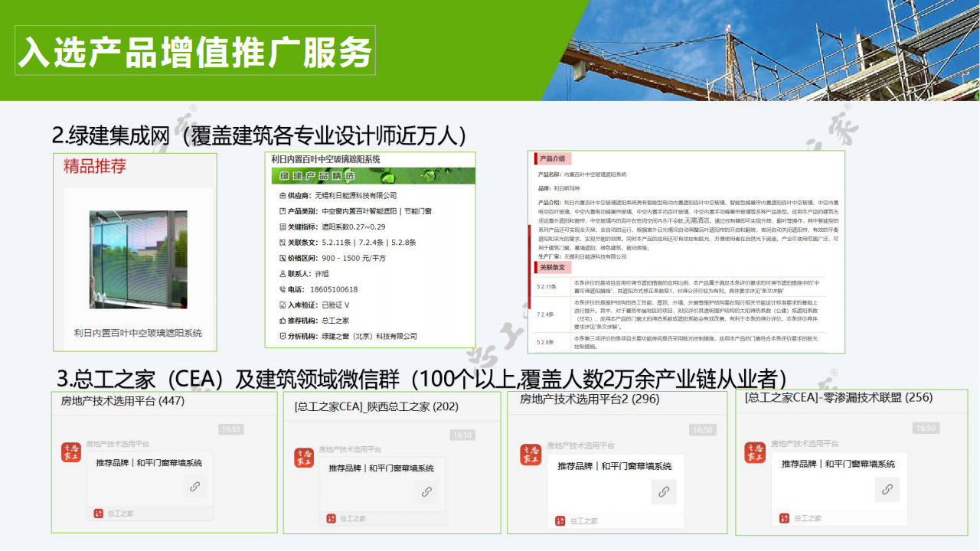980x551 pixels.
Task: Click the chat title [总工之家CEA]_陕西总工之家 (202)
Action: coord(376,406)
